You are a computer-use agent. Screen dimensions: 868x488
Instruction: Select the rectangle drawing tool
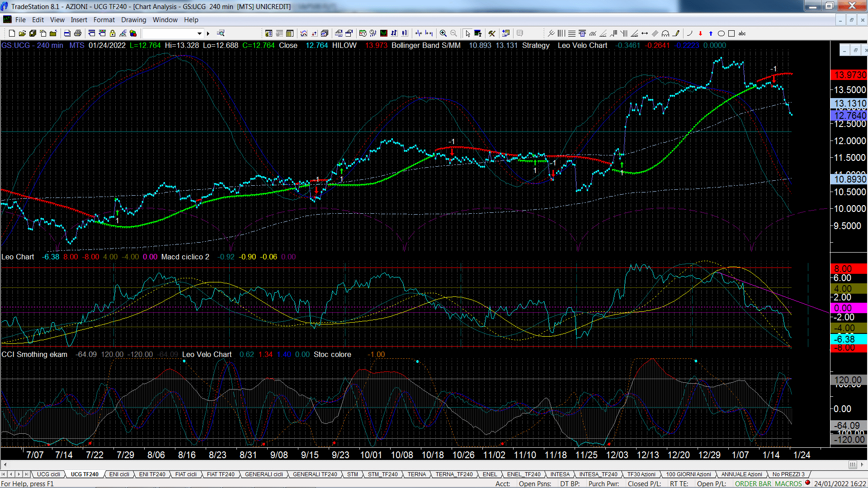pos(731,33)
